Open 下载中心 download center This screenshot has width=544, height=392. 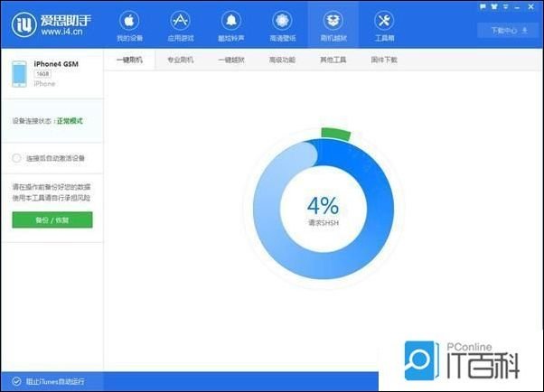pyautogui.click(x=509, y=30)
